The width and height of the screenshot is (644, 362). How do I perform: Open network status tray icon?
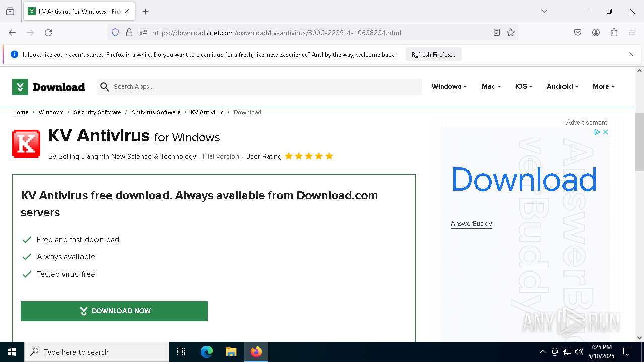[x=567, y=352]
